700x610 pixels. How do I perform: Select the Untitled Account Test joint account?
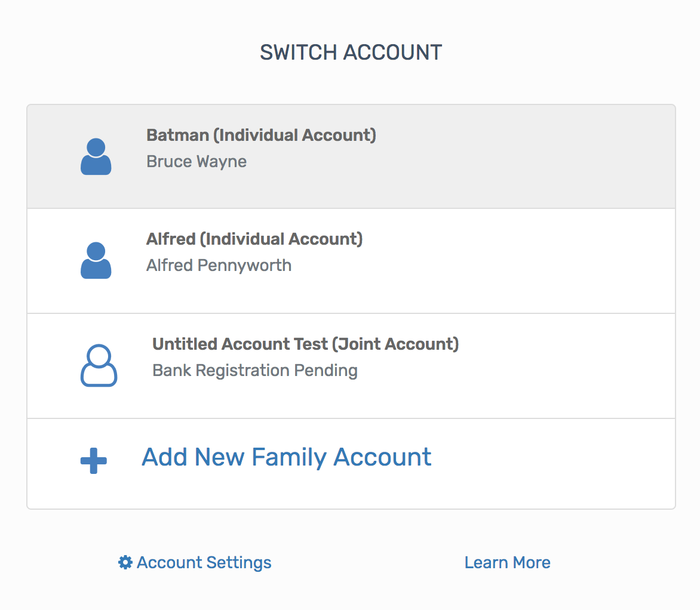[351, 365]
